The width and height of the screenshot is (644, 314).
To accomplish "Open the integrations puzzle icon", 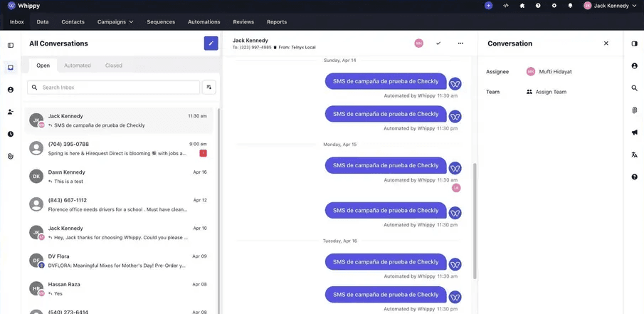I will [x=522, y=6].
